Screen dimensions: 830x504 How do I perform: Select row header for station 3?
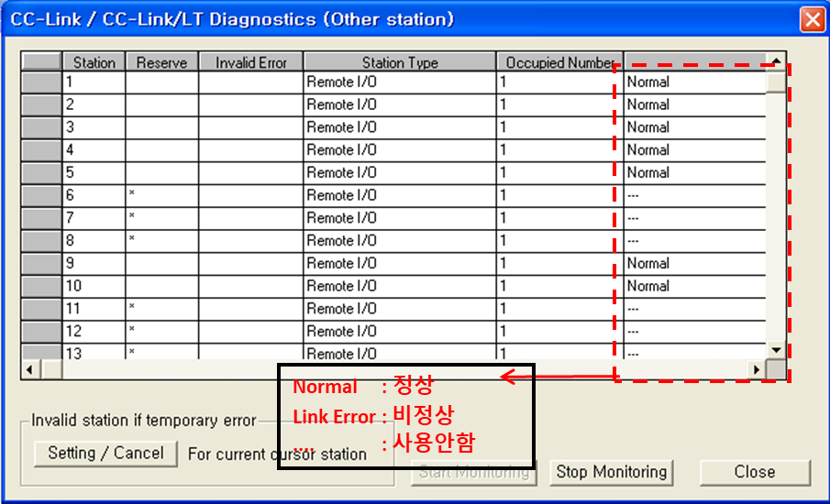coord(41,128)
